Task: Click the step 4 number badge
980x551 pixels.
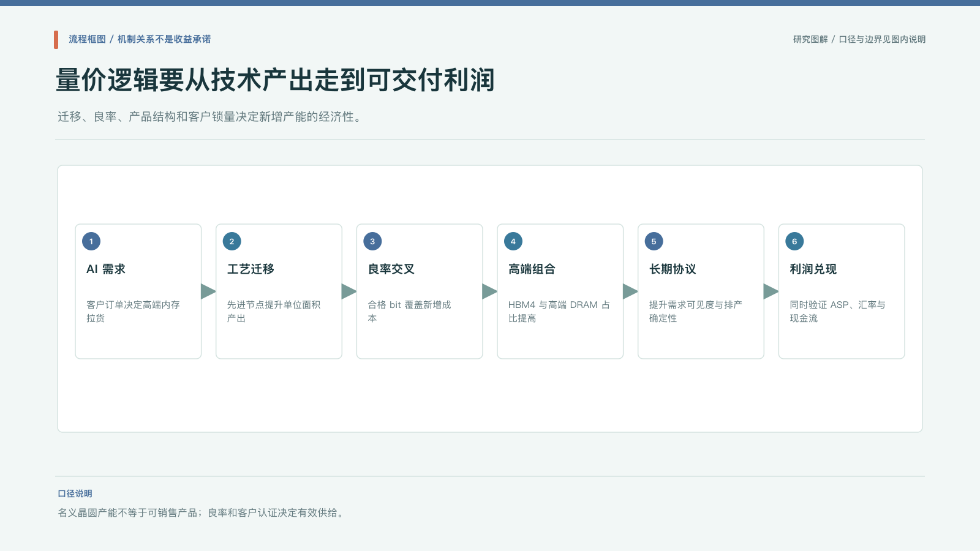Action: pyautogui.click(x=513, y=241)
